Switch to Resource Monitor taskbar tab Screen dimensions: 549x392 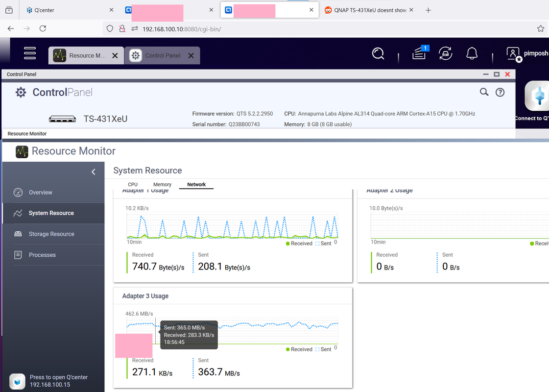coord(86,55)
